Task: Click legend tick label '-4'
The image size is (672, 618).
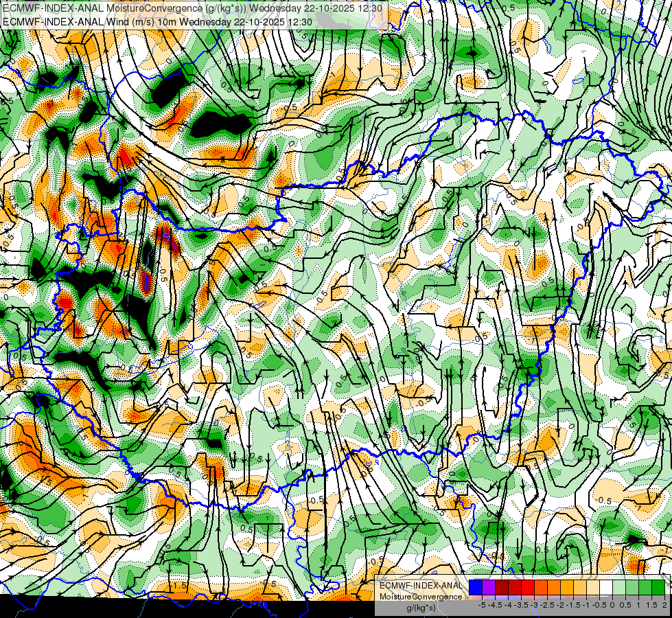Action: 508,605
